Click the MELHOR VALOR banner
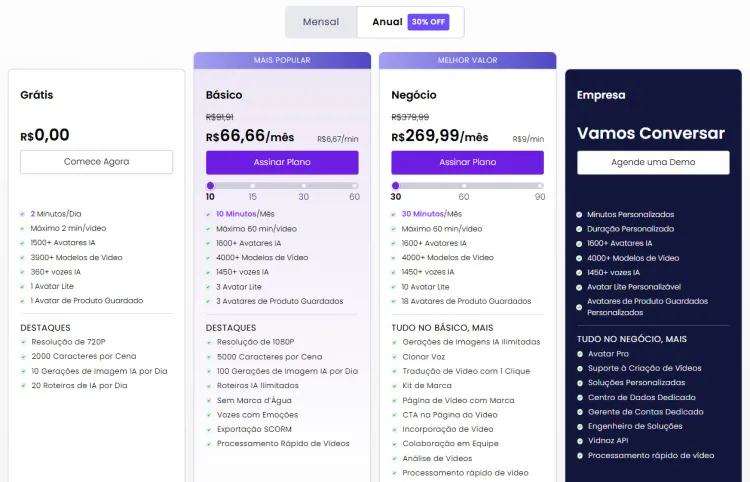Image resolution: width=750 pixels, height=482 pixels. (x=467, y=60)
